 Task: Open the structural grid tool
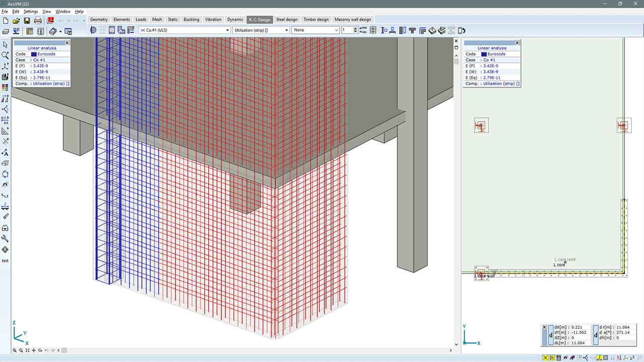click(6, 120)
